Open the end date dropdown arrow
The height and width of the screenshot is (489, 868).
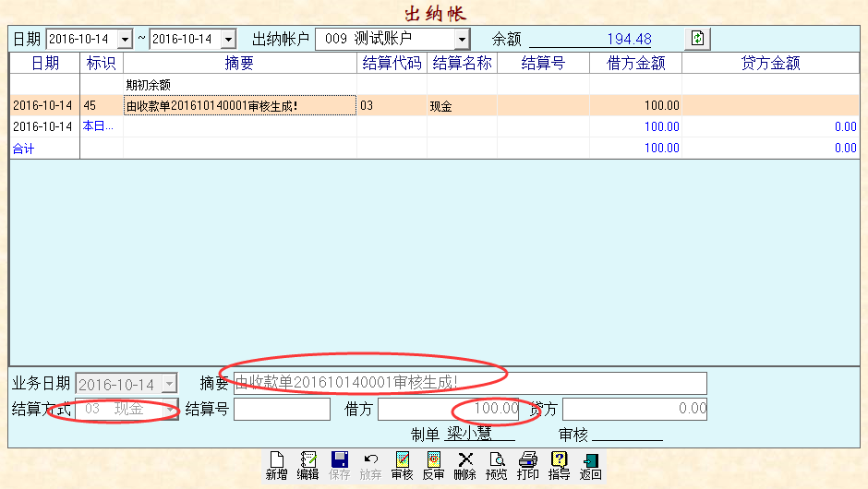pos(228,40)
